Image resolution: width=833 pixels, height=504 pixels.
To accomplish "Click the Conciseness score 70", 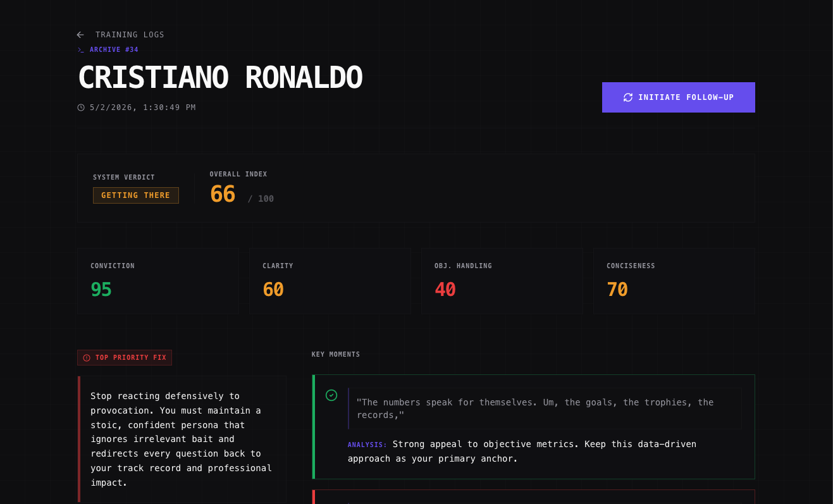I will 617,290.
